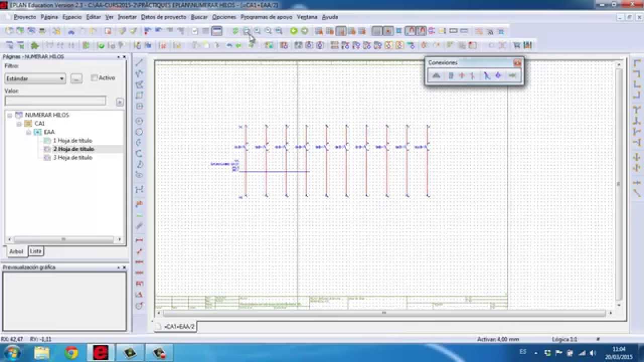Select the Line drawing tool
The image size is (644, 362).
[139, 62]
